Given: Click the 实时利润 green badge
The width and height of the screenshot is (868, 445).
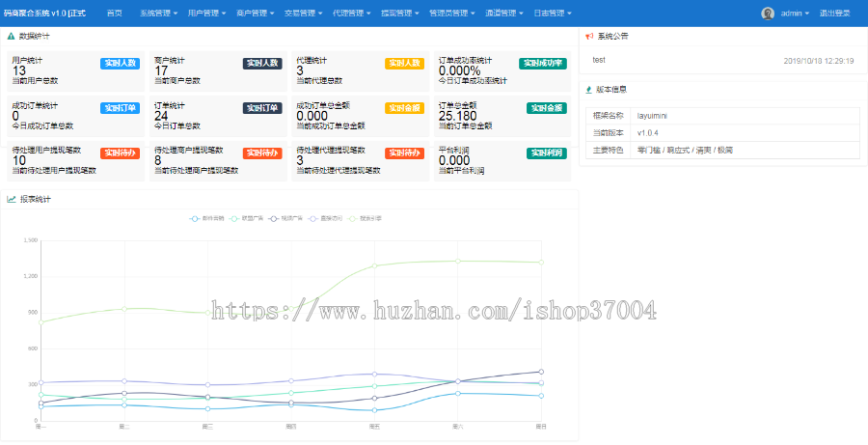Looking at the screenshot, I should click(x=547, y=153).
